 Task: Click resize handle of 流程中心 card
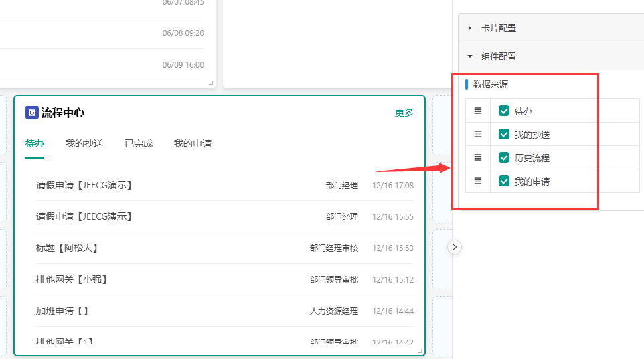pyautogui.click(x=420, y=351)
